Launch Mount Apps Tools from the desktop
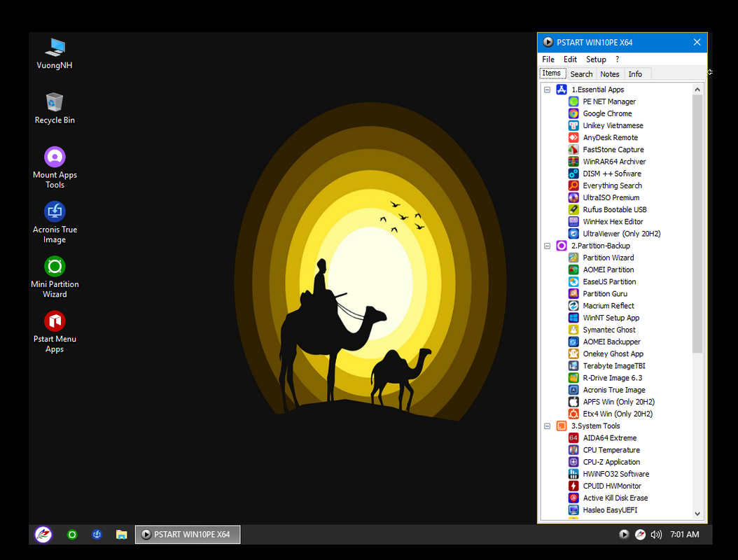This screenshot has height=560, width=738. pyautogui.click(x=55, y=167)
